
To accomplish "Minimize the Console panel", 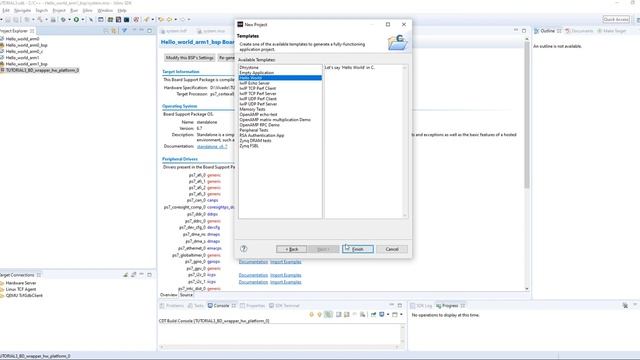I will pyautogui.click(x=391, y=304).
